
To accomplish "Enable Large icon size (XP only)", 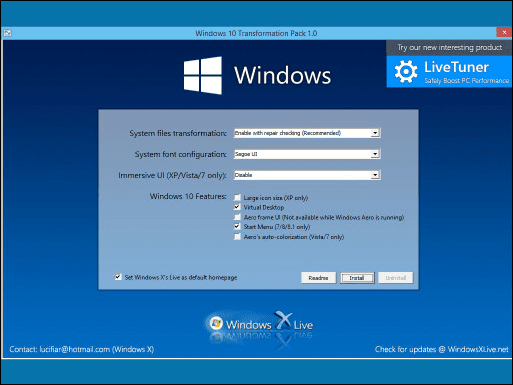I will tap(237, 198).
